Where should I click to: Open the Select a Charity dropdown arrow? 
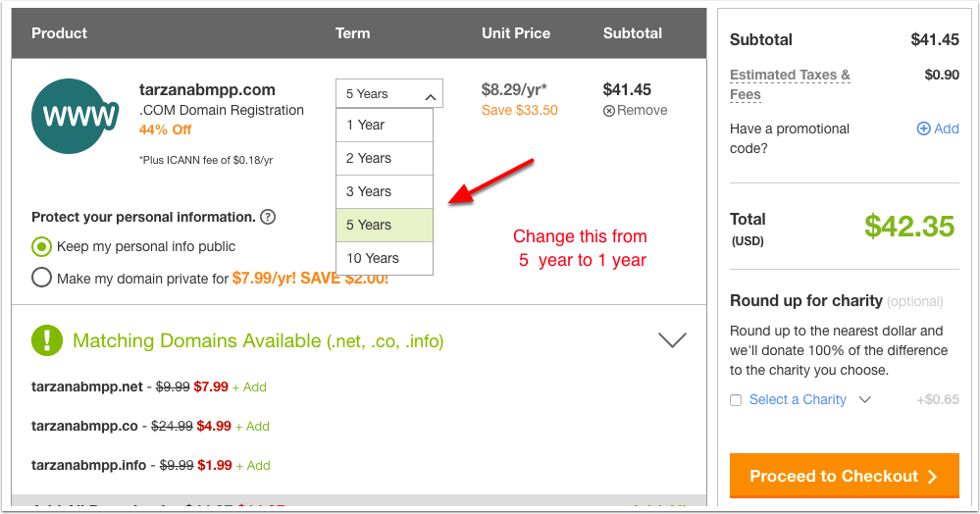coord(865,399)
